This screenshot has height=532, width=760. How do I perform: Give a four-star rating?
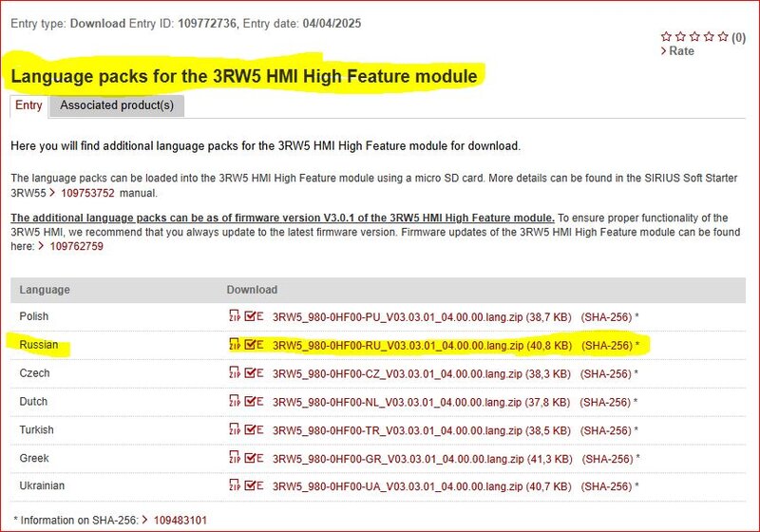click(709, 36)
